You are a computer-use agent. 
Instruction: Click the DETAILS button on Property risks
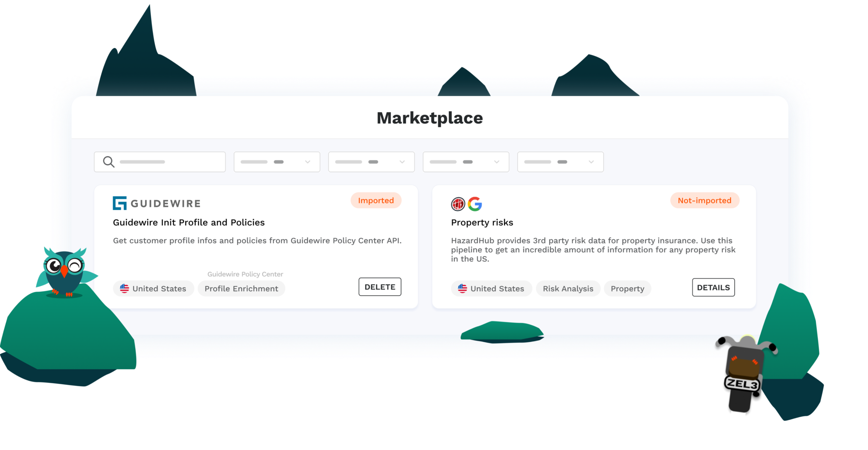714,288
